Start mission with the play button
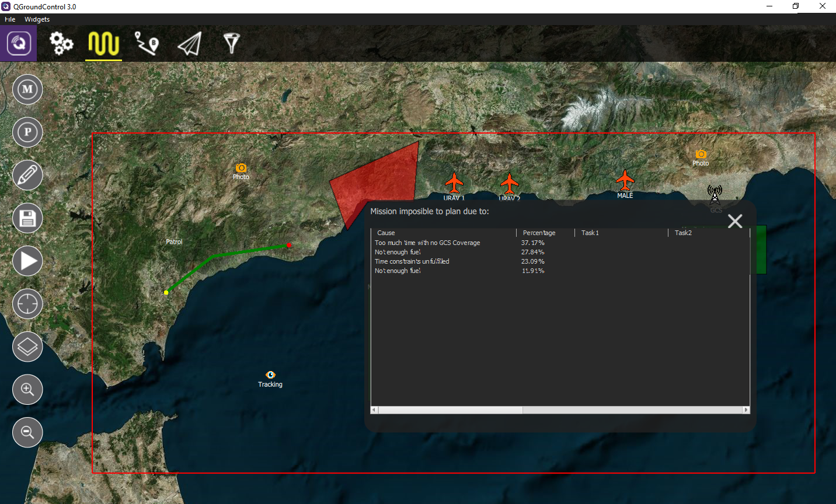The image size is (836, 504). click(x=27, y=261)
